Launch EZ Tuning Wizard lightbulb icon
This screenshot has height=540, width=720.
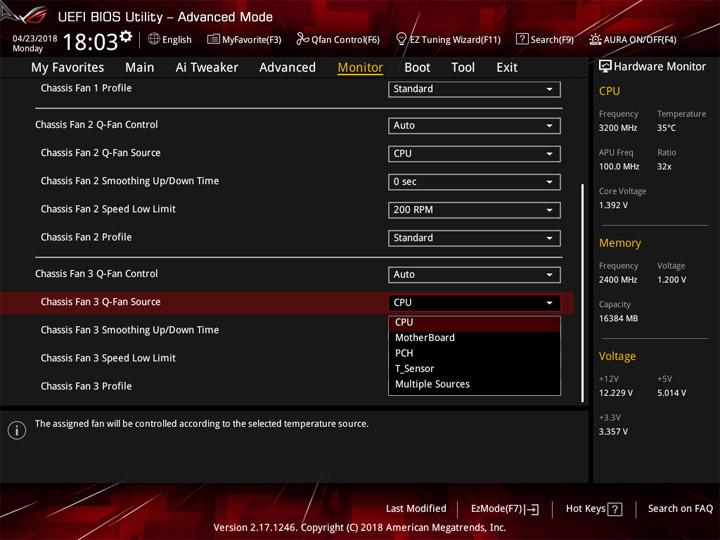coord(401,39)
